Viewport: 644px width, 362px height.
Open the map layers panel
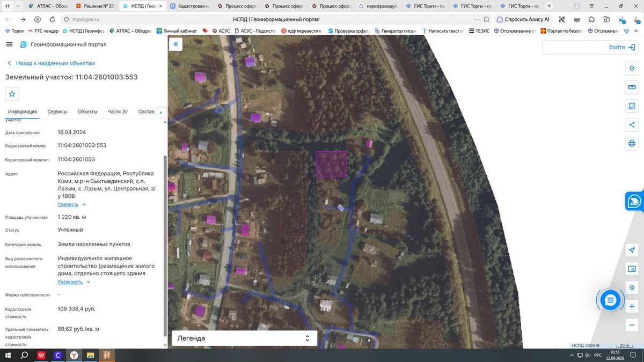(632, 69)
